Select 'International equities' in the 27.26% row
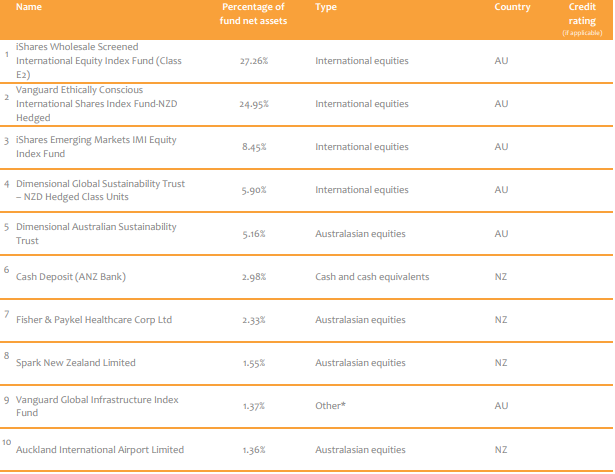 click(362, 61)
